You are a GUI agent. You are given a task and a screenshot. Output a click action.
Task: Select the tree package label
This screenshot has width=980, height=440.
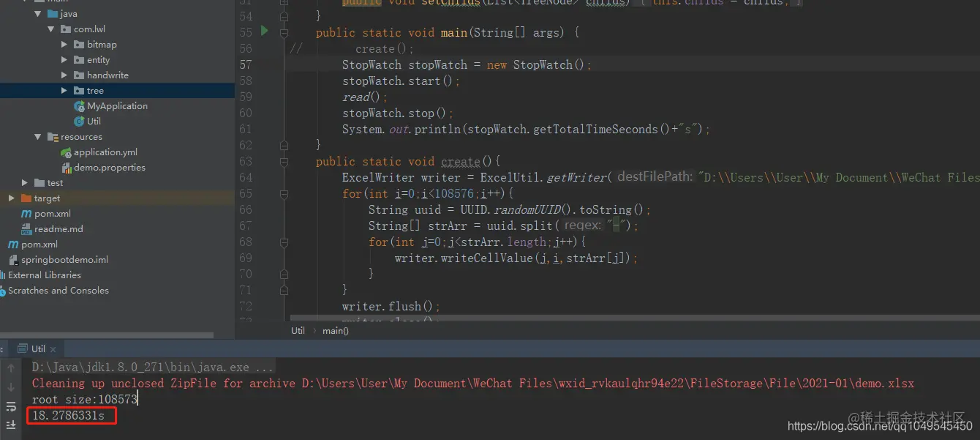(95, 91)
